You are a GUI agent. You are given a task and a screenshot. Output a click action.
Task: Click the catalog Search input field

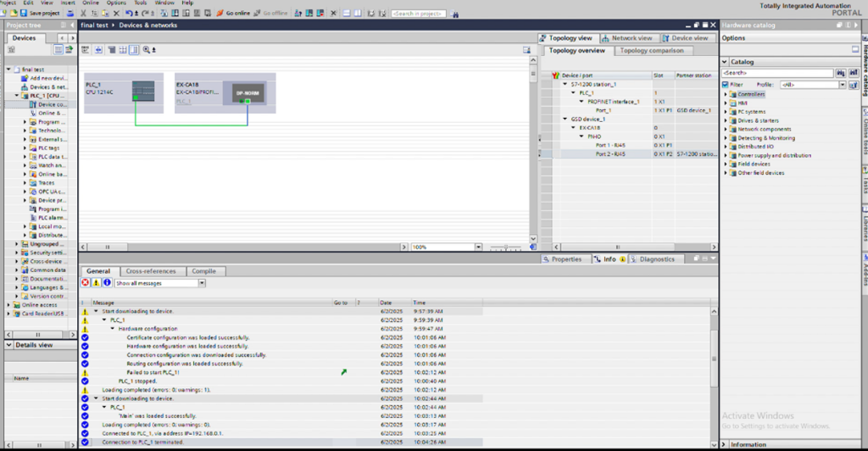click(777, 73)
